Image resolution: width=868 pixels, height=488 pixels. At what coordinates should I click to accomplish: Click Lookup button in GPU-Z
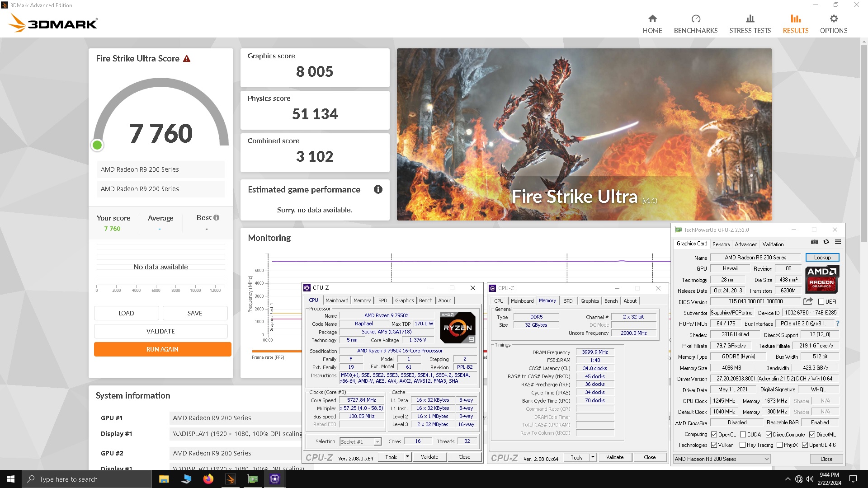coord(822,258)
